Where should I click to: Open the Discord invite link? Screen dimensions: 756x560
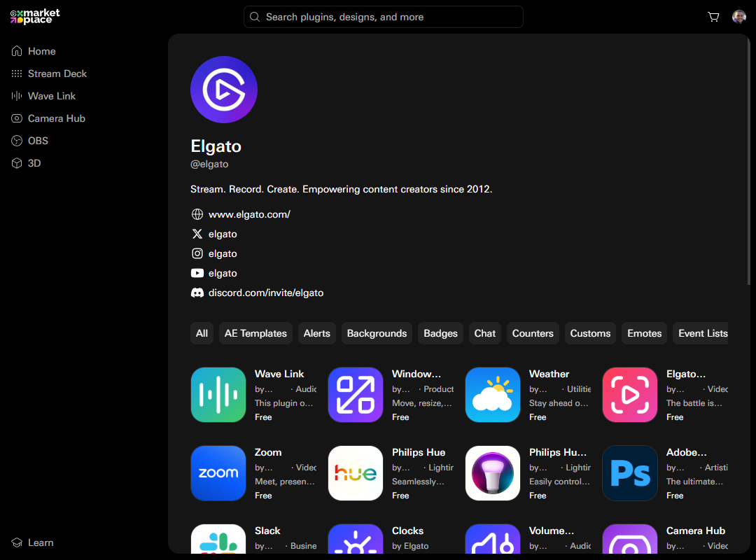(x=266, y=293)
